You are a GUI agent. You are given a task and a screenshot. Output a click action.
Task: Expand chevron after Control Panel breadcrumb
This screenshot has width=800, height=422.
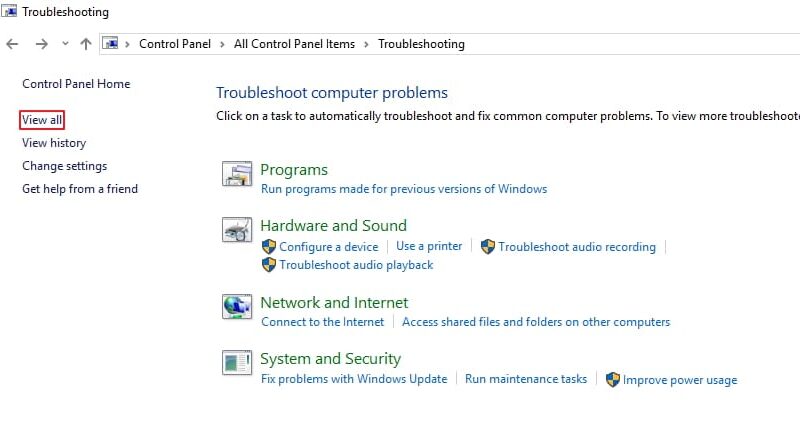[222, 44]
